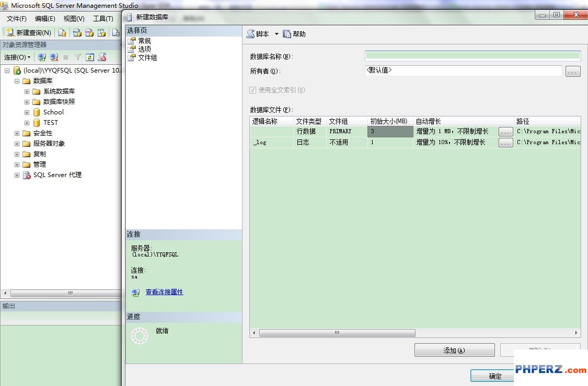Expand the School database node
588x386 pixels.
coord(27,112)
